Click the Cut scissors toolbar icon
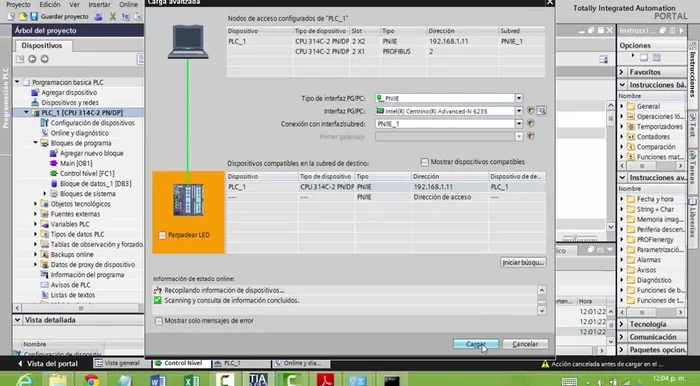700x386 pixels. click(x=113, y=17)
